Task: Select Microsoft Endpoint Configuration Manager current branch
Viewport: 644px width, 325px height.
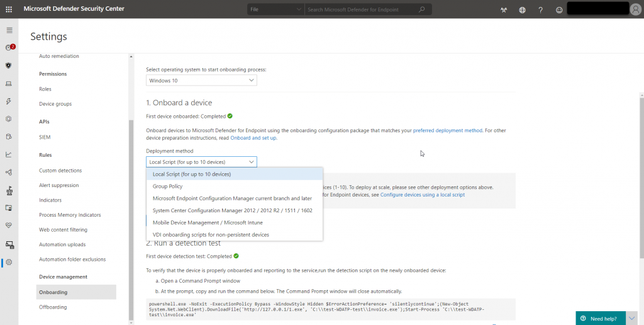Action: (x=235, y=198)
